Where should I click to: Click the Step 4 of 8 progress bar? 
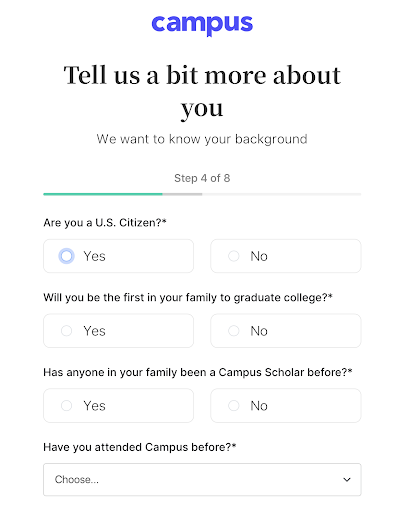[x=202, y=194]
